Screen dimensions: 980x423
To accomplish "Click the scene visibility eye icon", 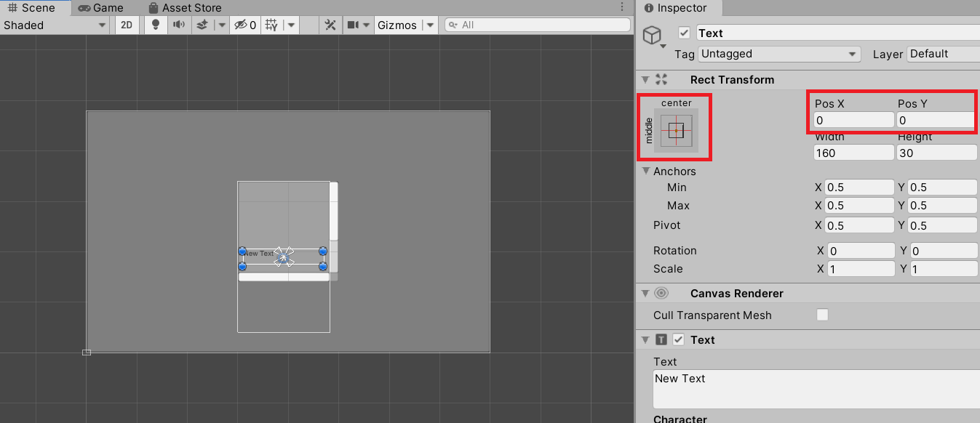I will click(240, 25).
